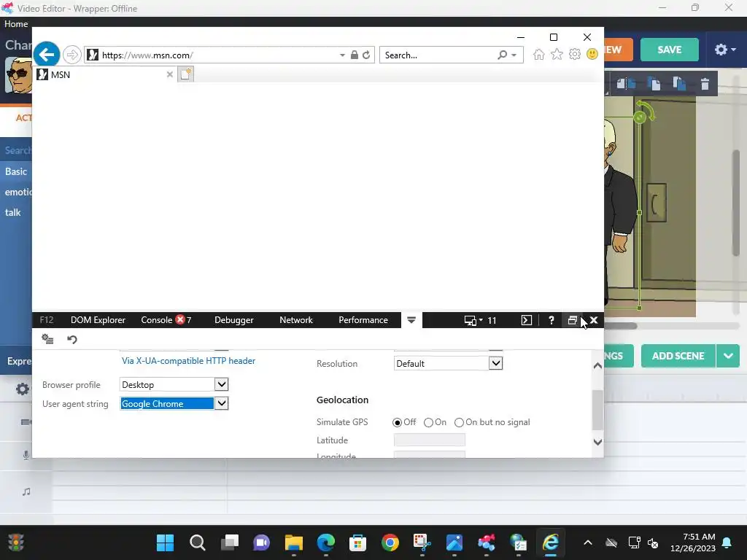Unpin the F12 developer tools panel
The image size is (747, 560).
click(572, 320)
